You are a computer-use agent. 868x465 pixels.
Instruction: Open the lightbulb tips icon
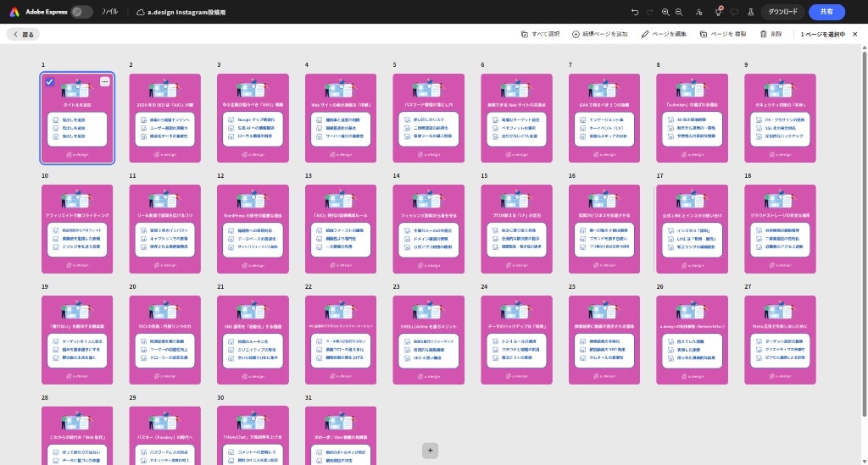tap(719, 12)
